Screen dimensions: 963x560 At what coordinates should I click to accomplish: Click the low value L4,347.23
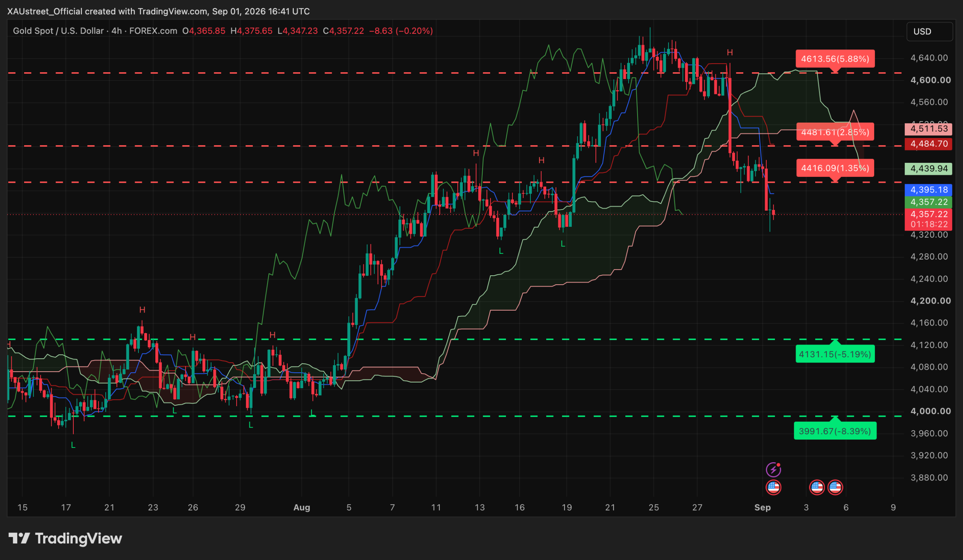pos(298,31)
